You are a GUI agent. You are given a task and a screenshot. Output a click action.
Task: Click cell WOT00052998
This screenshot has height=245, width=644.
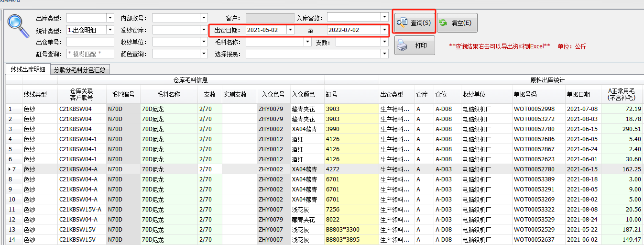(x=538, y=109)
